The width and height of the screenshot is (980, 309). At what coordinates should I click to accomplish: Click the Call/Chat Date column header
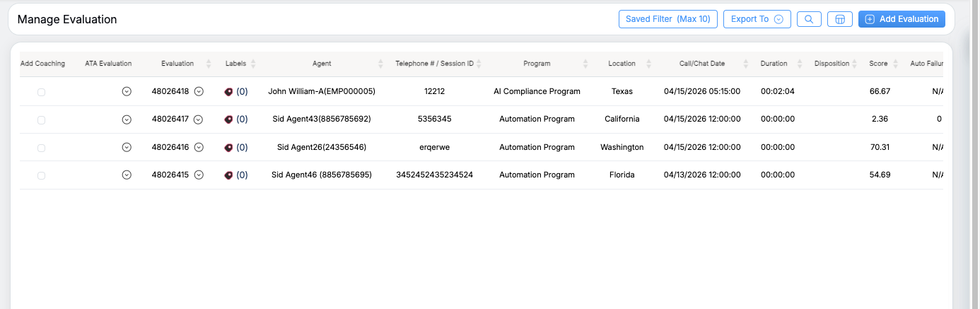click(702, 64)
